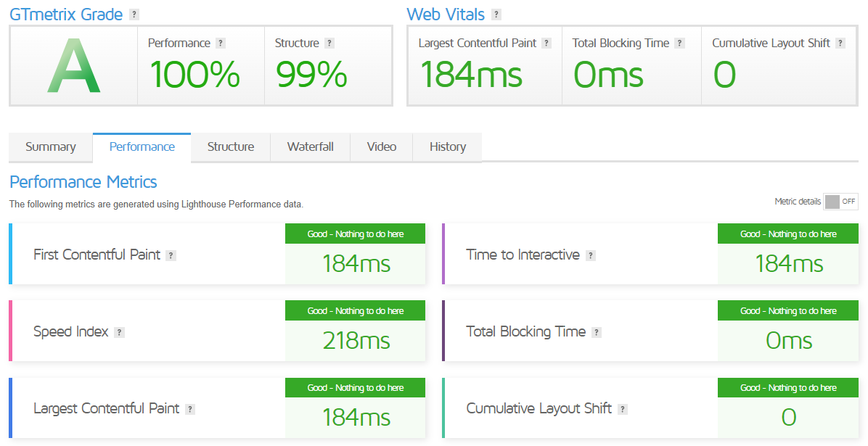Click the grade A letter

(73, 66)
